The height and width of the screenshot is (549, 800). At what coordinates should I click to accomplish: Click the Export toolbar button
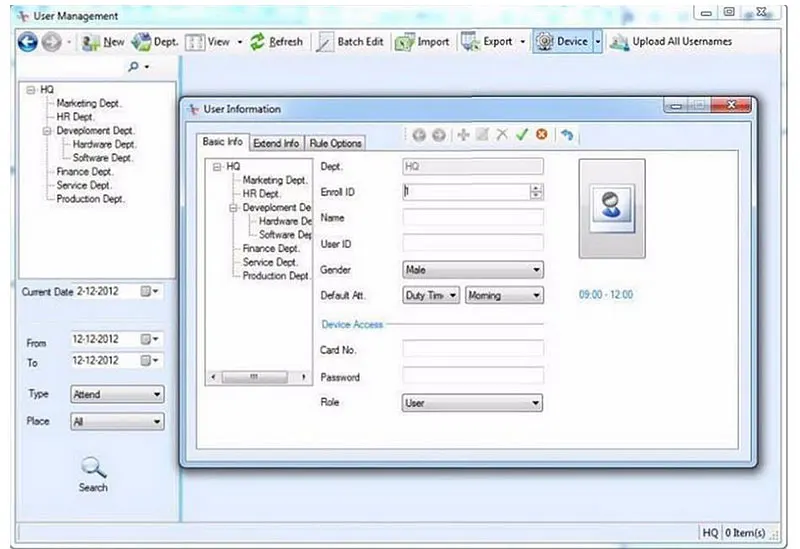coord(487,42)
